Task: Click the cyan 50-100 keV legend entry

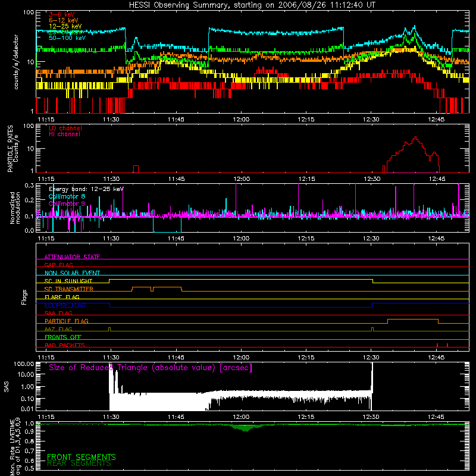Action: [x=67, y=38]
